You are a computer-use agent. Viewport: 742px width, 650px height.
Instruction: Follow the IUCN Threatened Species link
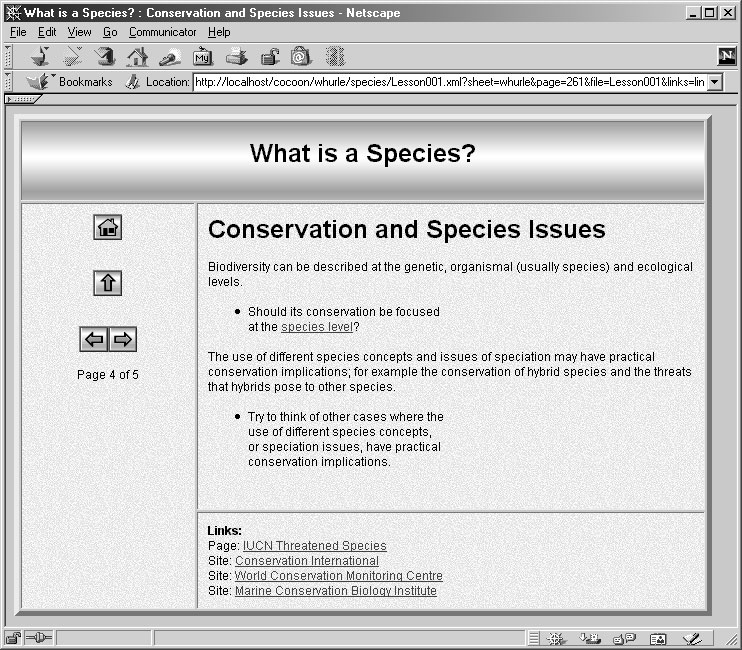(314, 546)
